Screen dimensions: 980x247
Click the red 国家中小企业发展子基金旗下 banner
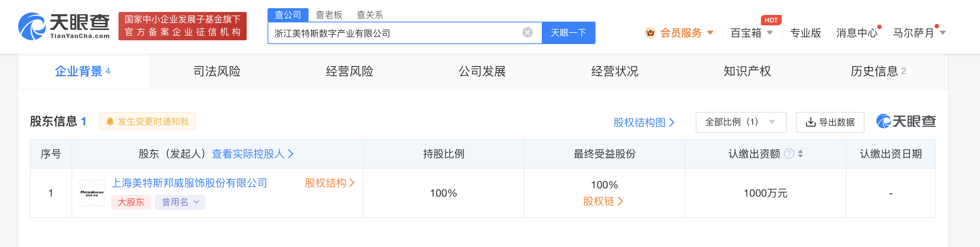point(183,26)
